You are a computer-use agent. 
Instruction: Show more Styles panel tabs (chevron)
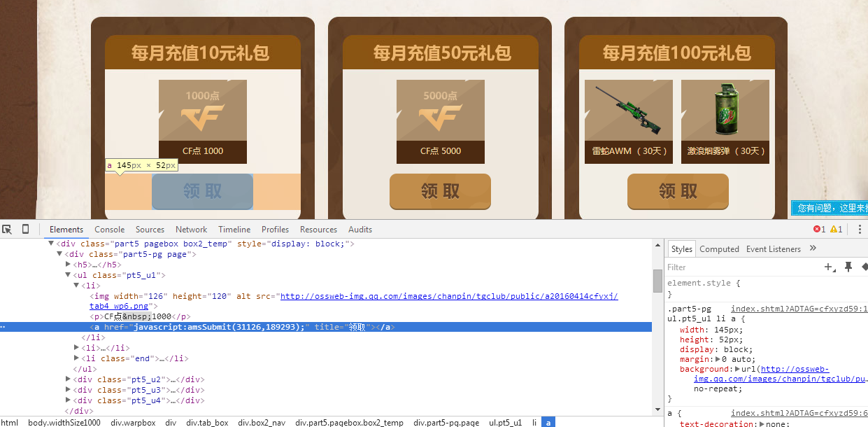point(813,248)
